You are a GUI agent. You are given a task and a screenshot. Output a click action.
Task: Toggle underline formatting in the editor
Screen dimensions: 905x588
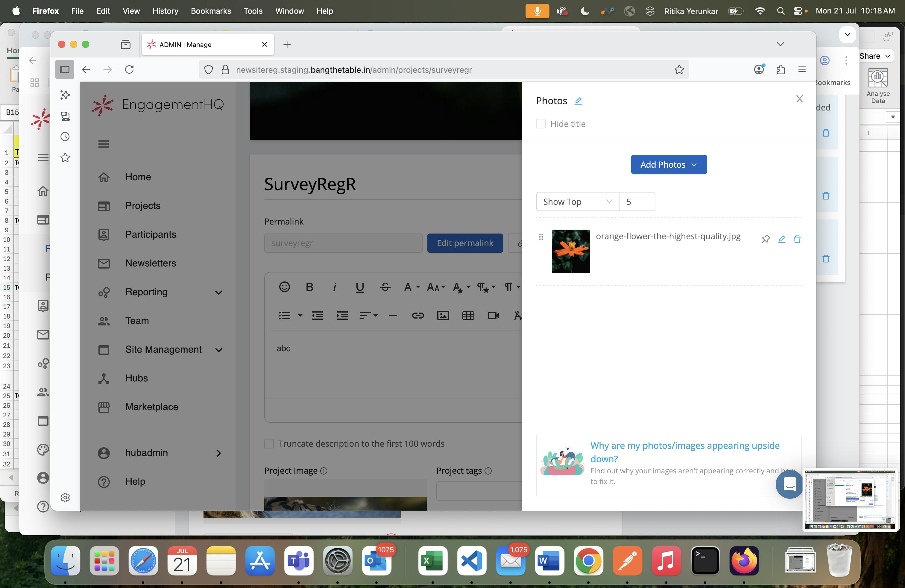click(x=359, y=287)
